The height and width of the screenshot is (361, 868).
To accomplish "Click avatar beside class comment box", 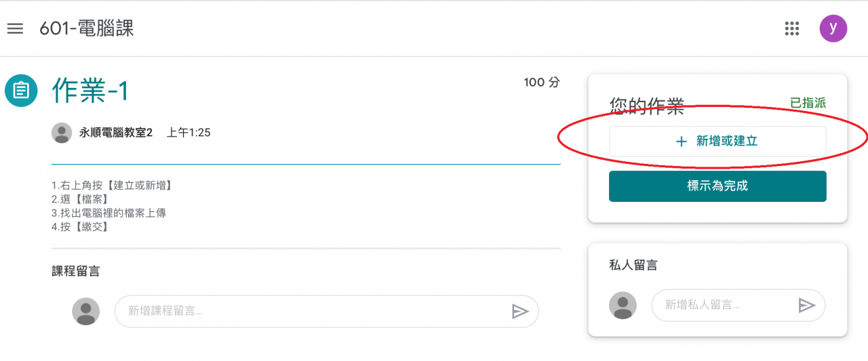I will 86,312.
